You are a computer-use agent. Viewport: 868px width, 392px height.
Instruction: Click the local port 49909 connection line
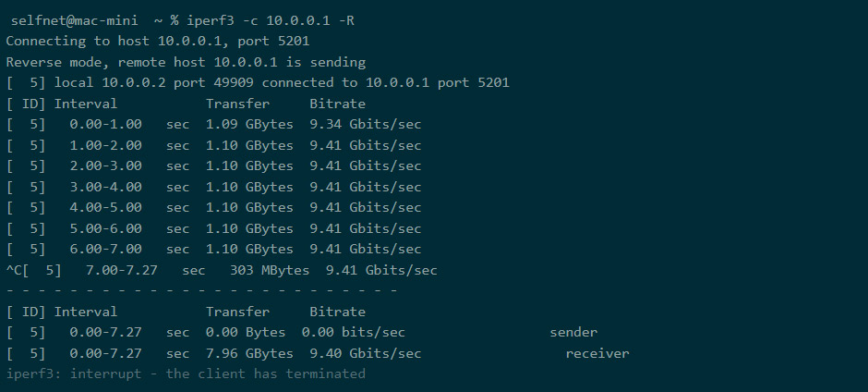pyautogui.click(x=258, y=83)
